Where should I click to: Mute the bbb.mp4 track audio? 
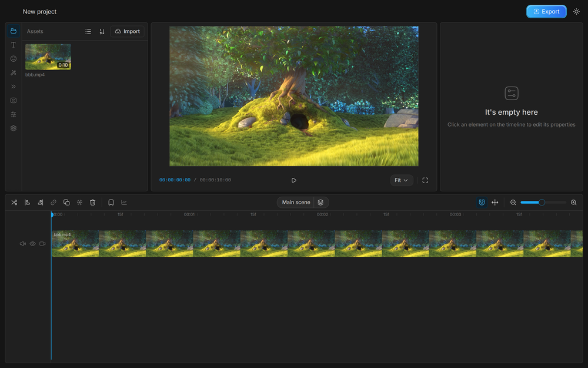click(23, 244)
